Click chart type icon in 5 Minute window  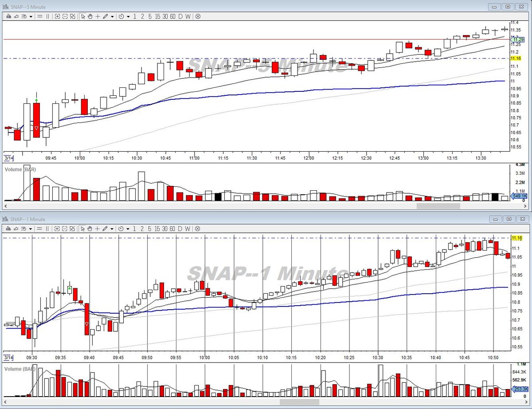coord(8,16)
